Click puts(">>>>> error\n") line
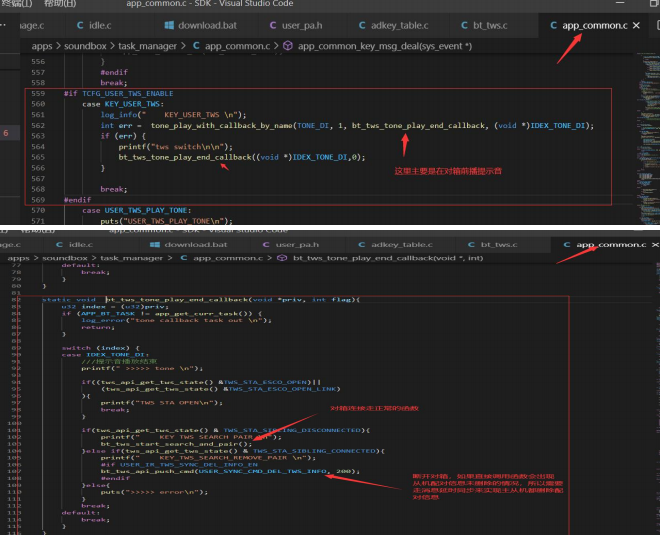660x535 pixels. pyautogui.click(x=154, y=492)
